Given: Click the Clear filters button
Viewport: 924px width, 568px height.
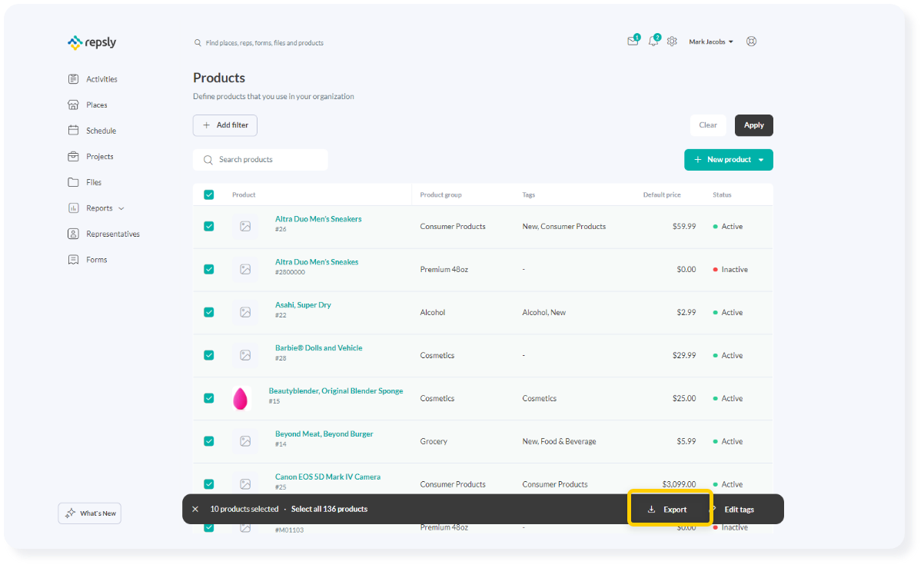Looking at the screenshot, I should 708,125.
